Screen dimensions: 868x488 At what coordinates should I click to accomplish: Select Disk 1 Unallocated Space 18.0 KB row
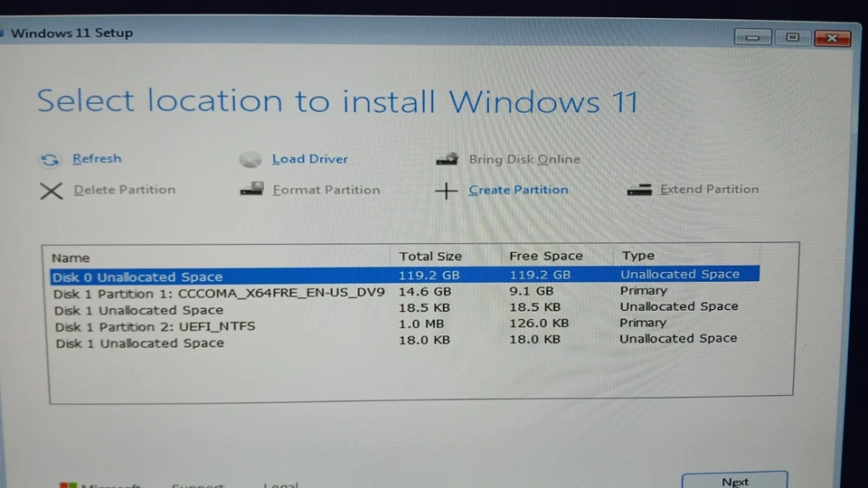(405, 342)
